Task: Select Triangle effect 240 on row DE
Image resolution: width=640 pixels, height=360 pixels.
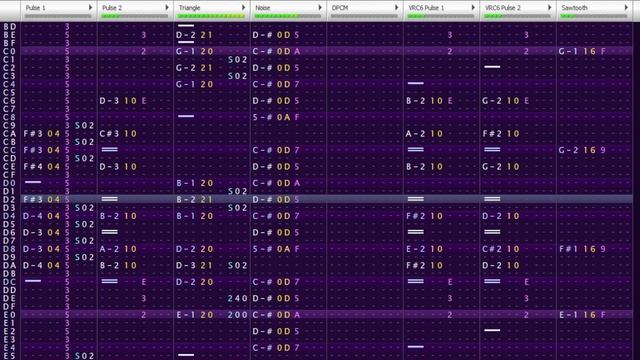Action: click(238, 298)
